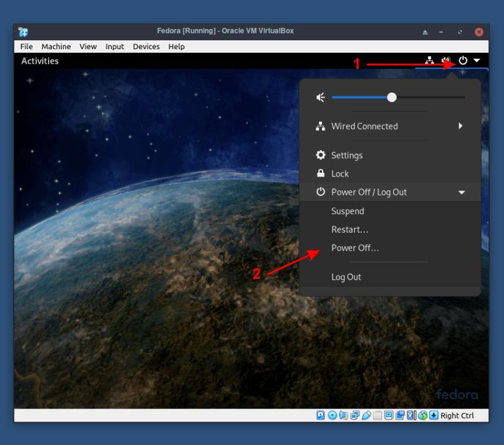Viewport: 504px width, 445px height.
Task: Select Suspend from the power menu
Action: [348, 211]
